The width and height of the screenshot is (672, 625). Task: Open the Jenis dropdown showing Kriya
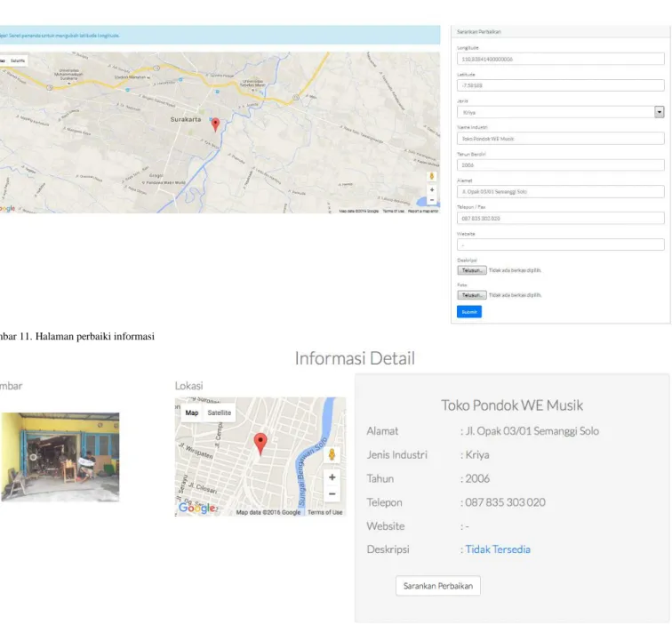tap(560, 112)
